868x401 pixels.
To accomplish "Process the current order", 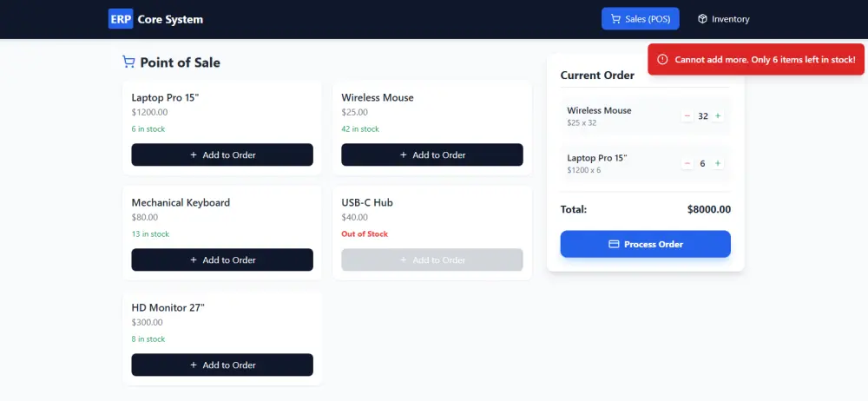I will pyautogui.click(x=646, y=244).
